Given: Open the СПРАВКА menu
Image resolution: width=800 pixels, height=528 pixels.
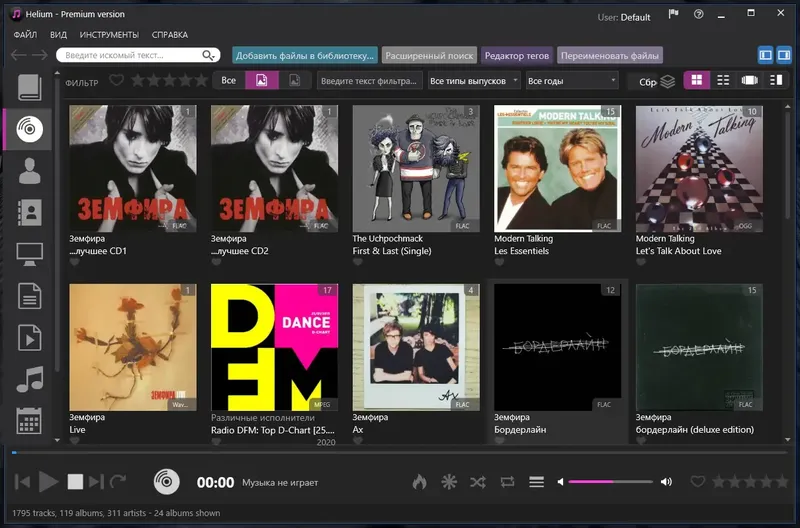Looking at the screenshot, I should point(170,35).
